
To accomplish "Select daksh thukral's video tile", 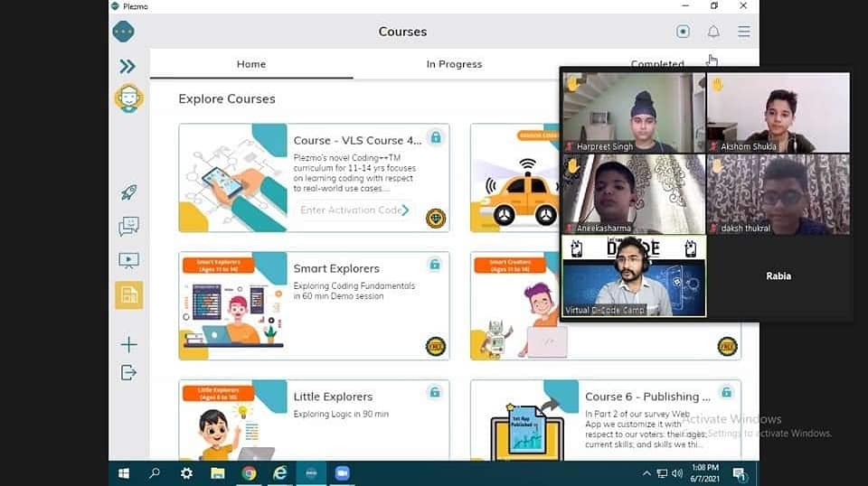I will 778,194.
